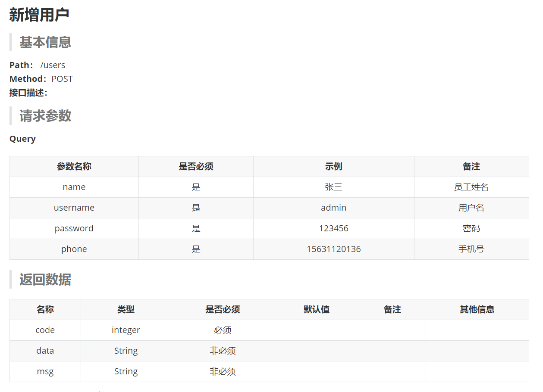Screen dimensions: 543x392
Task: Click the 参数名称 column header
Action: (74, 167)
